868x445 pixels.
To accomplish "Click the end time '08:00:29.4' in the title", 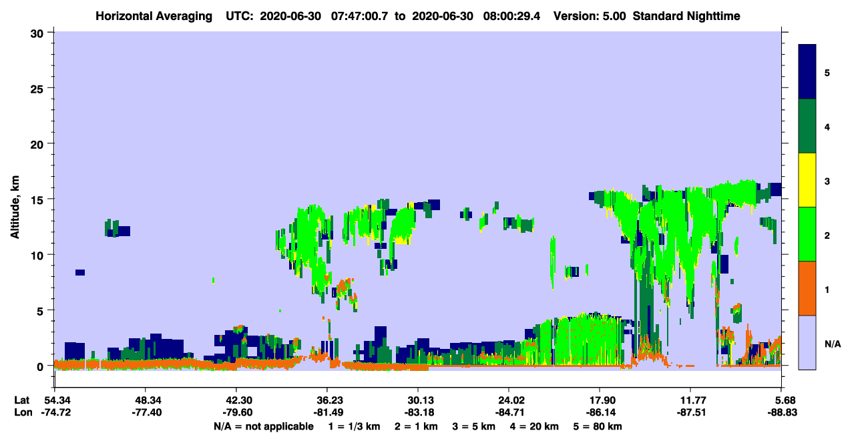I will pos(511,15).
